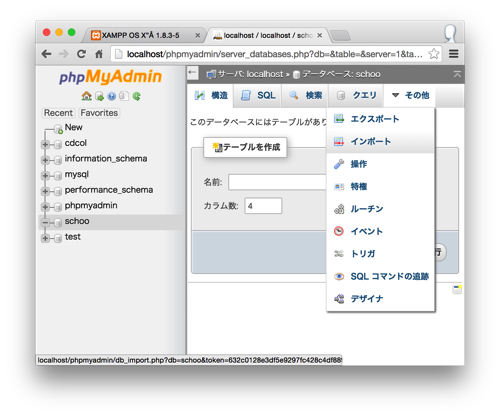Expand the mysql database tree node

point(45,176)
